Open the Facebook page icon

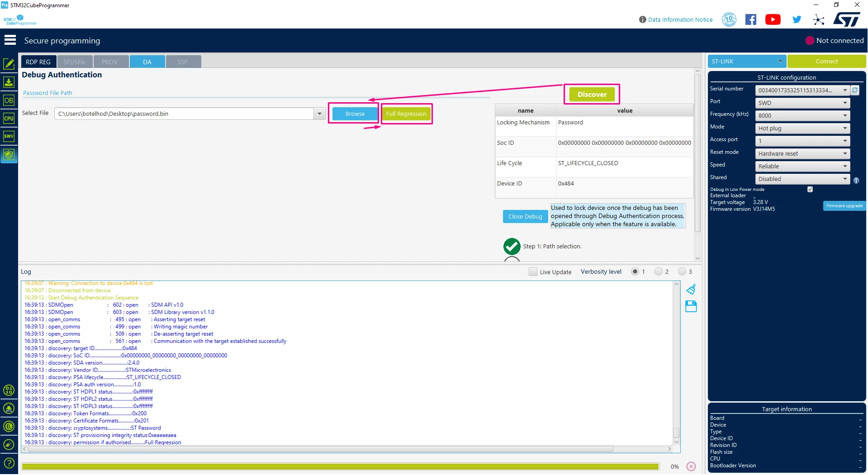coord(751,19)
